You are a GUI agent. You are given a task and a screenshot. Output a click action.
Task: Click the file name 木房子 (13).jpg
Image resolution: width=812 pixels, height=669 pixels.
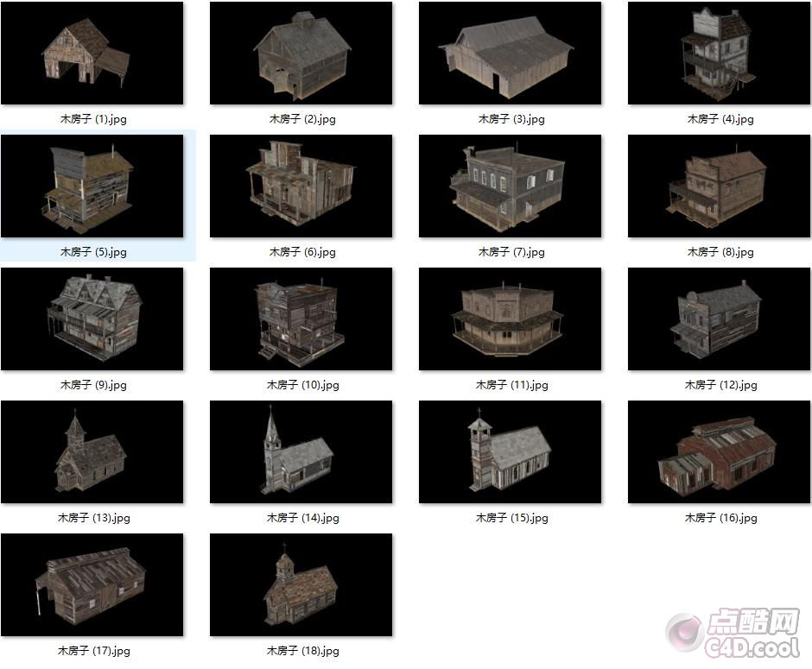94,518
